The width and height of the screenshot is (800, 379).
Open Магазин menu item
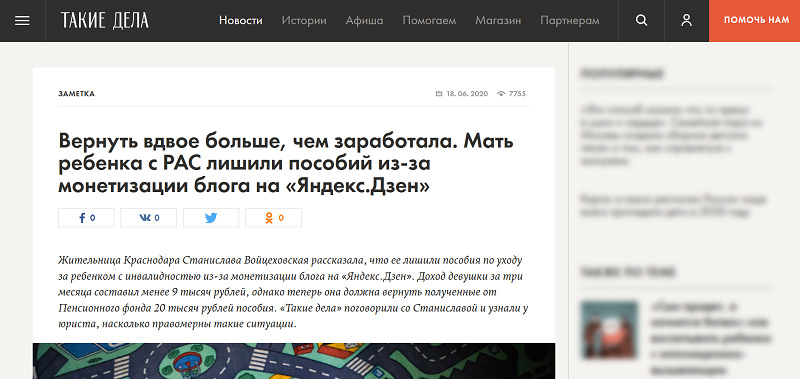coord(498,21)
